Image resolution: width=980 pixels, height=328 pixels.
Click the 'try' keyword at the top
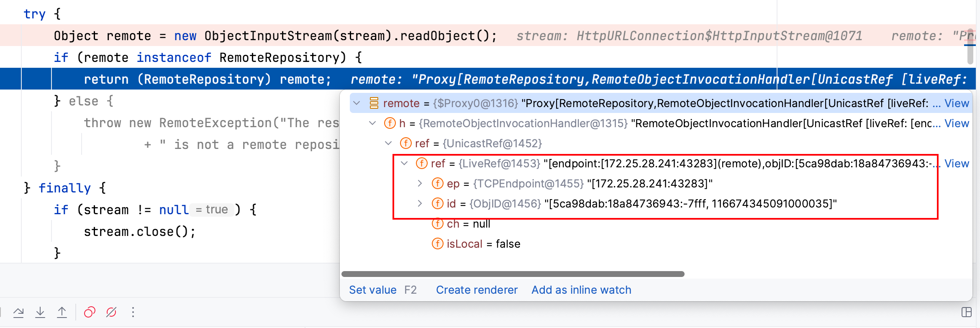[34, 14]
